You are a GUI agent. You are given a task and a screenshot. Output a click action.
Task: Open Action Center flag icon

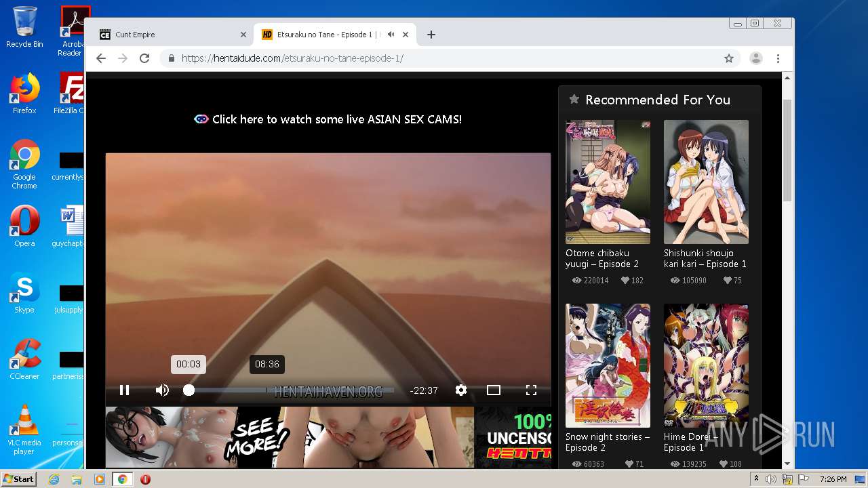pos(804,479)
